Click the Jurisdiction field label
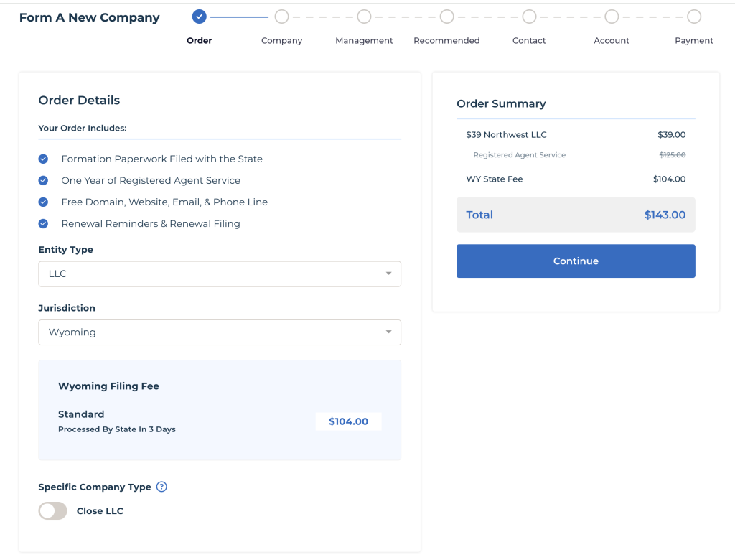735x560 pixels. (67, 308)
